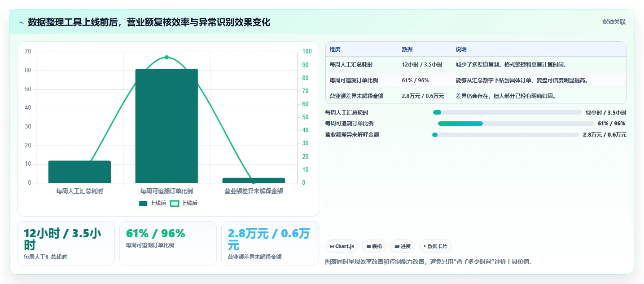
Task: Click the table cell 每周人工汇总耗时
Action: [351, 65]
